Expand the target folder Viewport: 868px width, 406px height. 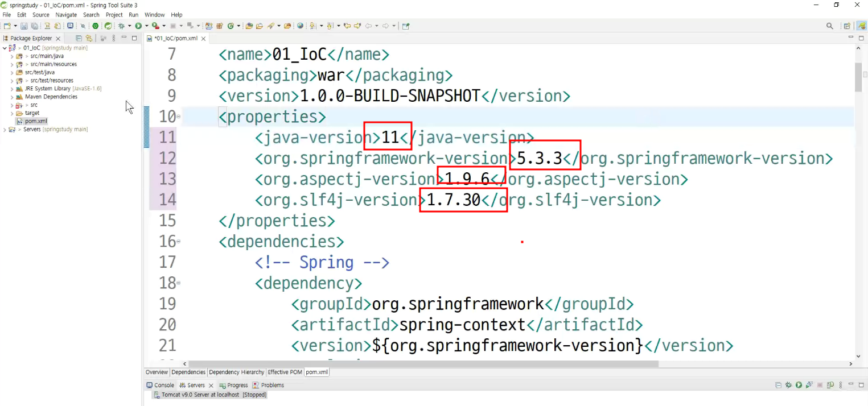(x=12, y=113)
